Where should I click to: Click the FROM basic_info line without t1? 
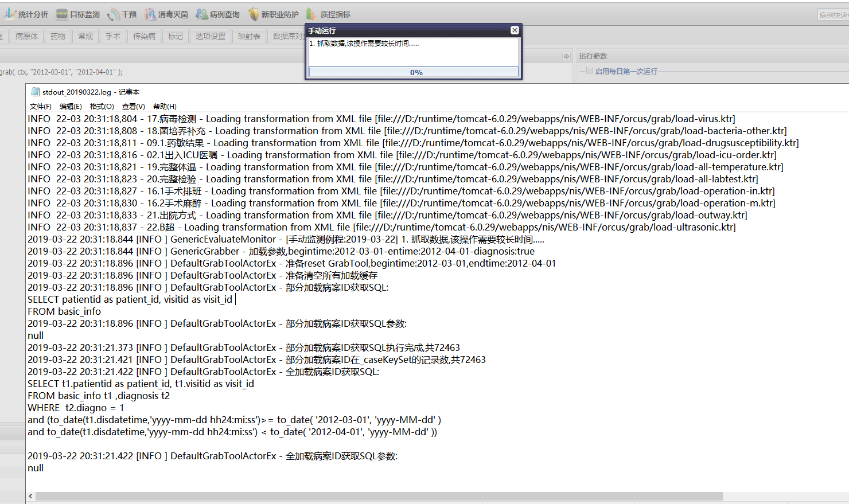[x=64, y=311]
